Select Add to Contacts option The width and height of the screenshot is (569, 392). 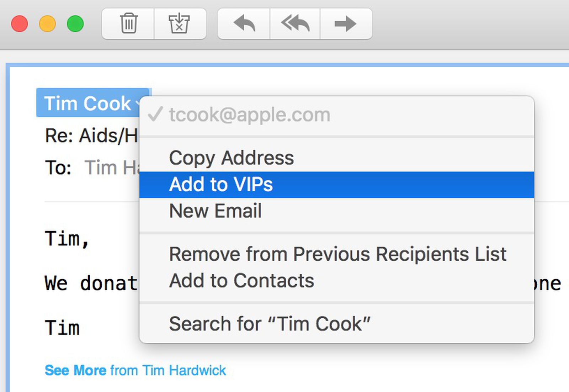(x=241, y=281)
